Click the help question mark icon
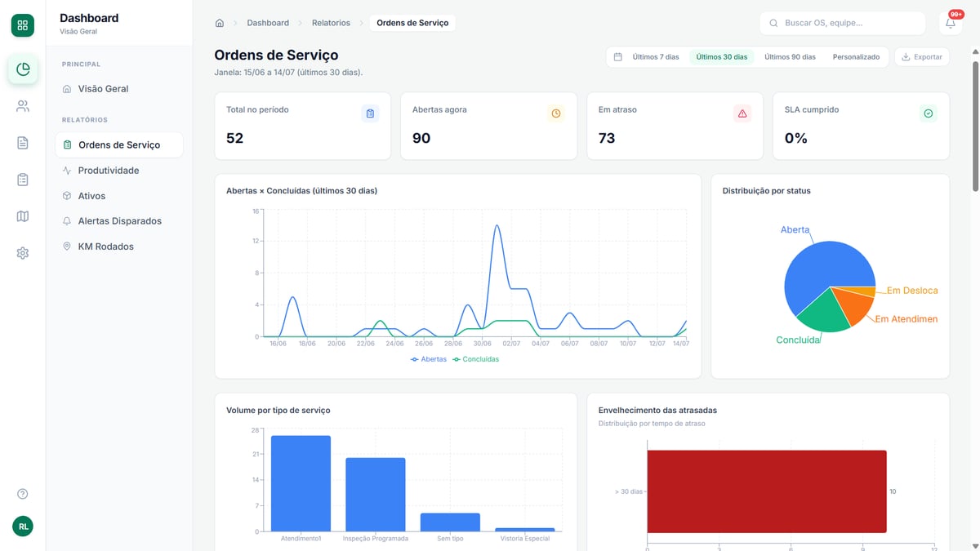980x551 pixels. 23,494
